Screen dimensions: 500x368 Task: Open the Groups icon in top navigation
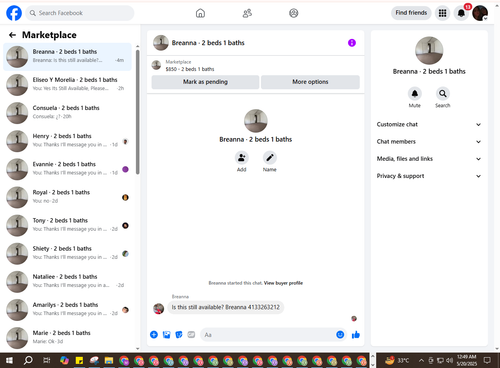294,13
